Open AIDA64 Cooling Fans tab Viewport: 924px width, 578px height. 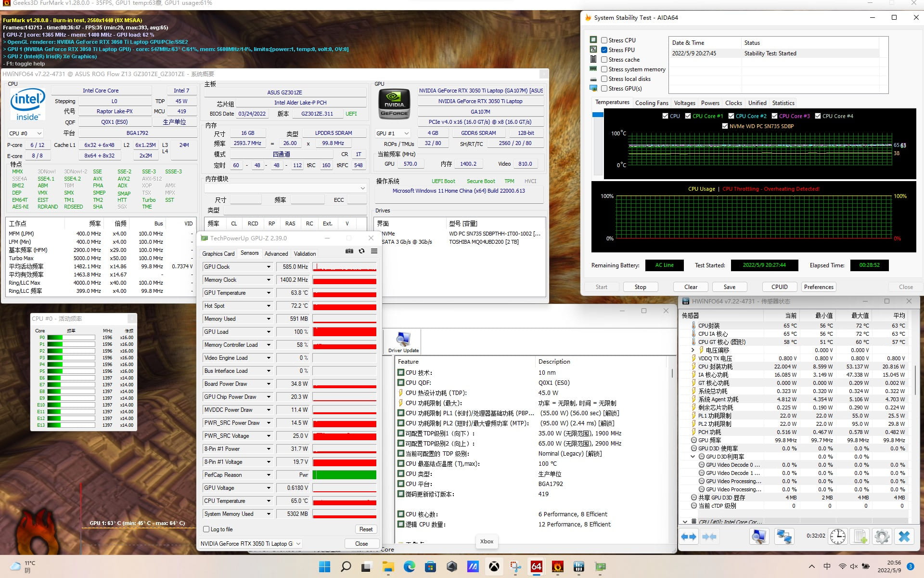point(652,103)
